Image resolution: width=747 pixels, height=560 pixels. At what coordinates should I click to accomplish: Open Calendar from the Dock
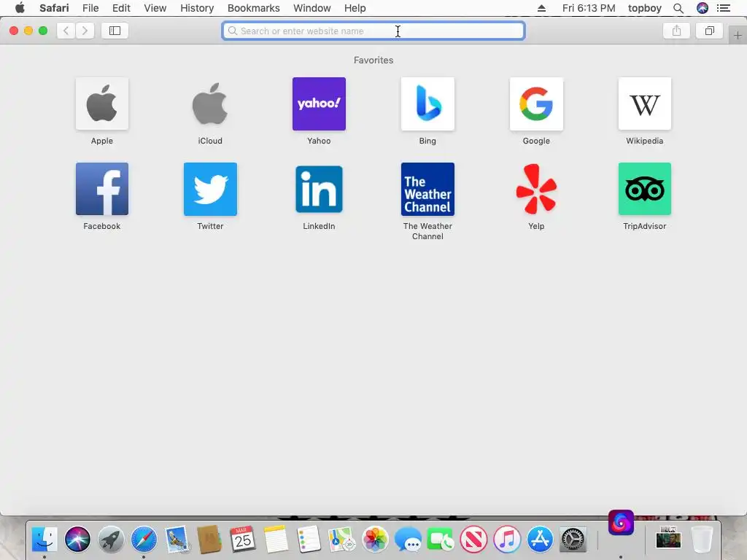click(x=242, y=539)
